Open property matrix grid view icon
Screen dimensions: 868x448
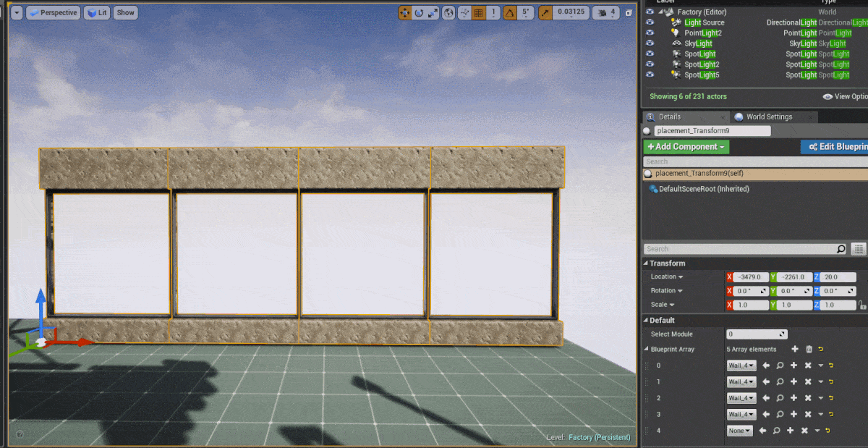859,249
